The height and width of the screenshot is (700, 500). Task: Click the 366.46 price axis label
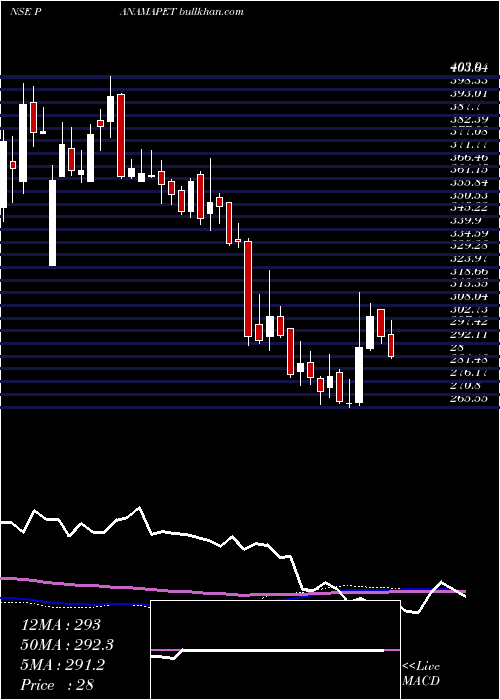(470, 158)
